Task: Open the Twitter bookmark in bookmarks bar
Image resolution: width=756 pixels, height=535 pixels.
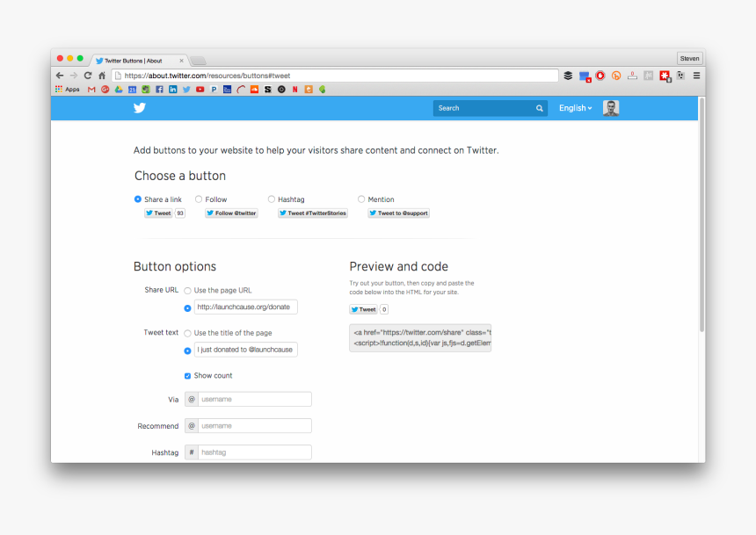Action: tap(186, 90)
